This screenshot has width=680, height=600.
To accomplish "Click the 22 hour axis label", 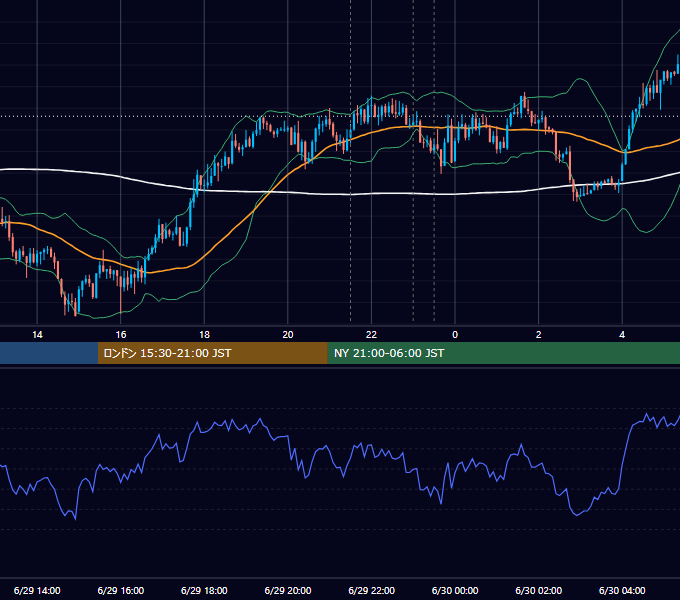I will (371, 335).
